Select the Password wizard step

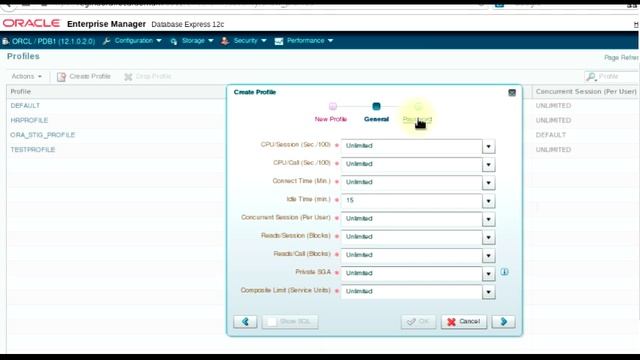[417, 119]
